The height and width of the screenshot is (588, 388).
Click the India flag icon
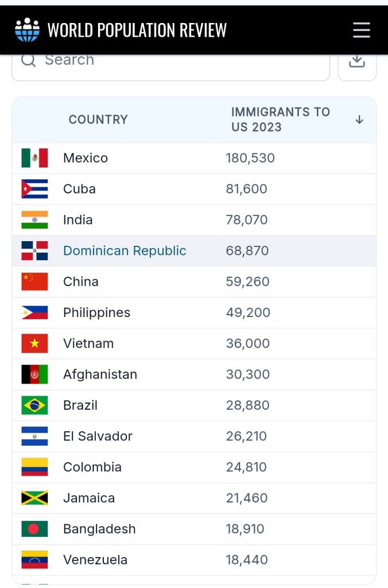tap(34, 220)
